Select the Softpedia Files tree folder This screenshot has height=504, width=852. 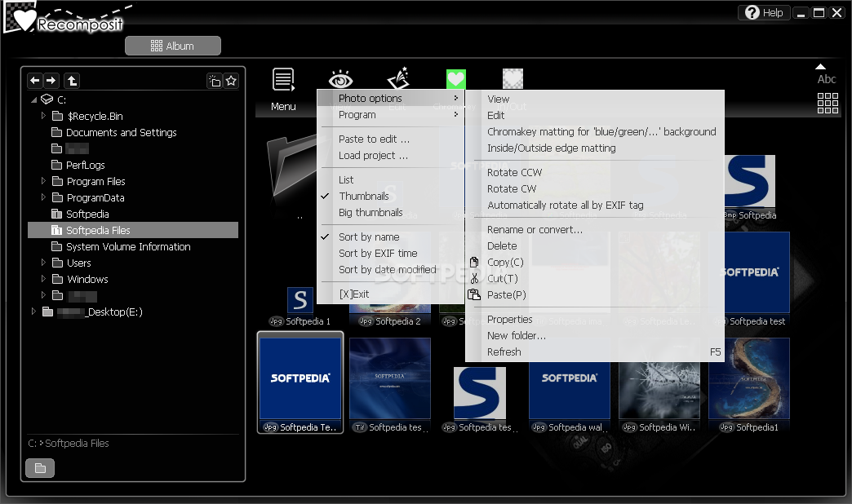(x=133, y=230)
